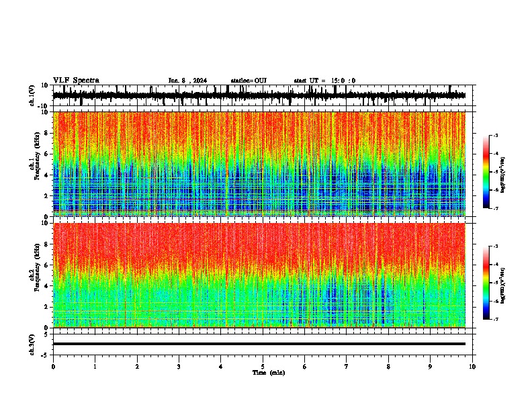The width and height of the screenshot is (532, 411).
Task: Click inside the ch.1 frequency spectrogram
Action: pos(259,164)
